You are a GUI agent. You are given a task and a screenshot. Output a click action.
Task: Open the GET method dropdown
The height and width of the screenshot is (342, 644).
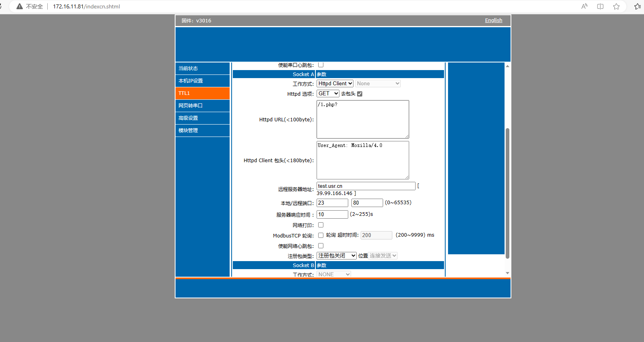coord(328,94)
